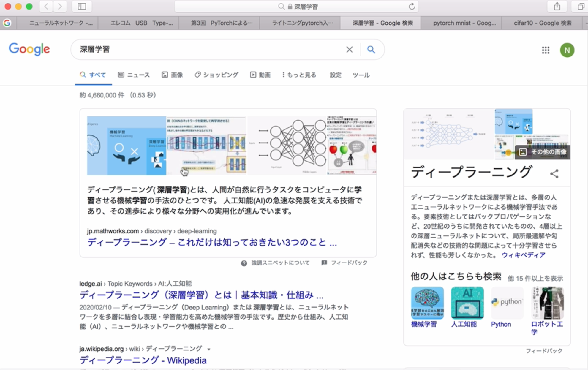Open ledge.ai ディープラーニング（深層学習）とは link
The height and width of the screenshot is (370, 588).
tap(201, 295)
